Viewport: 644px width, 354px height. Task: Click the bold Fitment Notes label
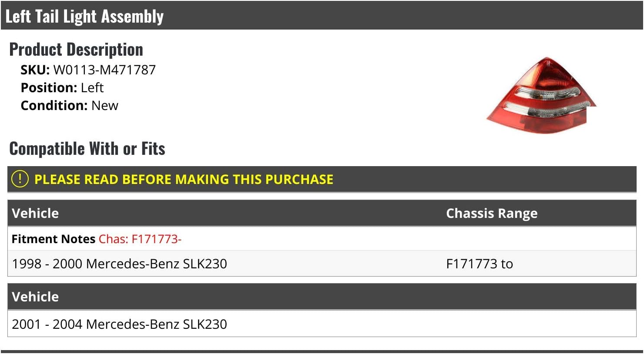(53, 239)
